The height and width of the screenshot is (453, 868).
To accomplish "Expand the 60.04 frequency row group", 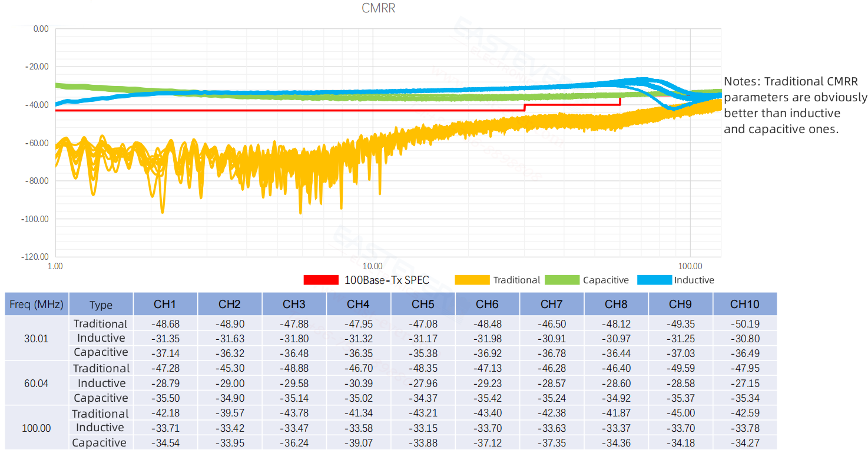I will [x=36, y=383].
